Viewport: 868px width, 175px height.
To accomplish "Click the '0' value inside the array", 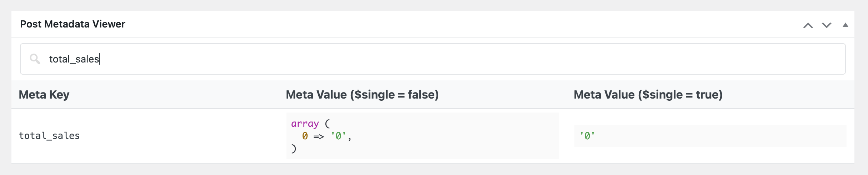I will 338,136.
